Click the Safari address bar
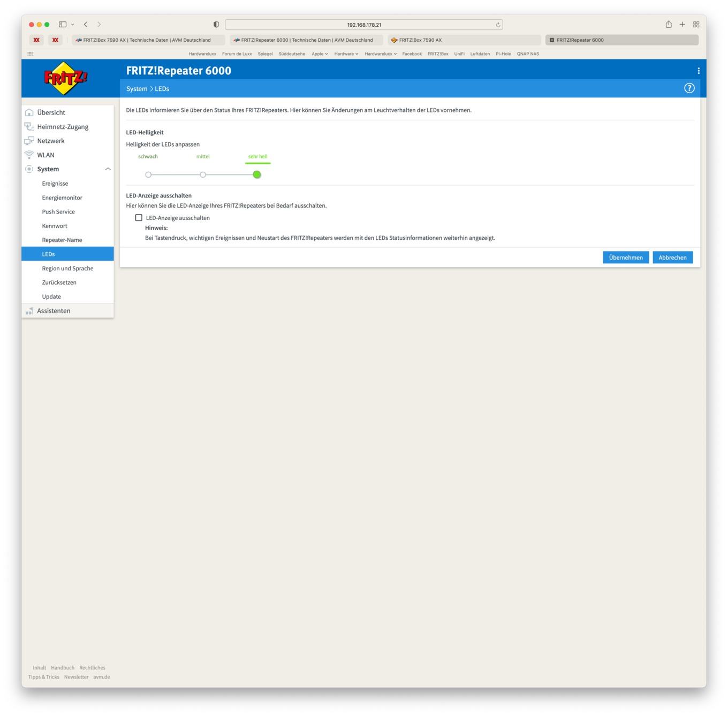This screenshot has height=716, width=728. click(364, 25)
